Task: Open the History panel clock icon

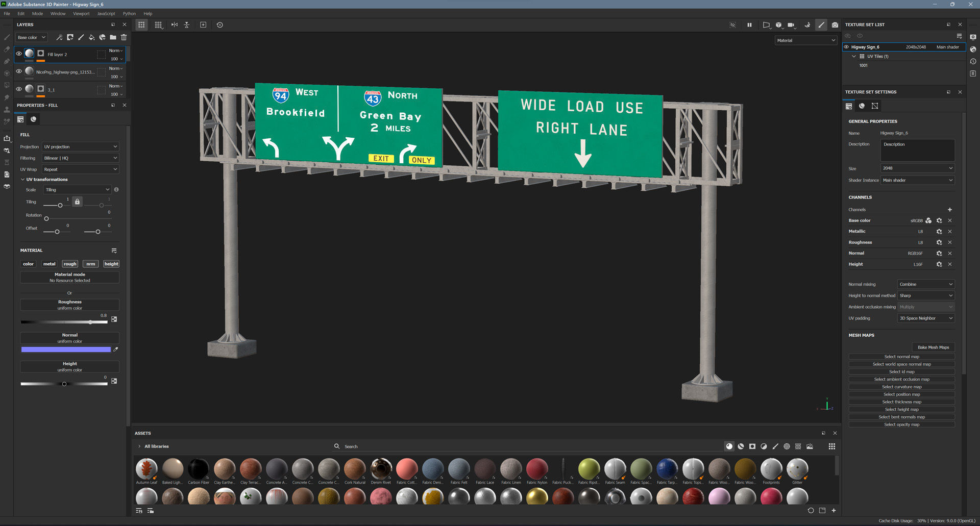Action: coord(973,61)
